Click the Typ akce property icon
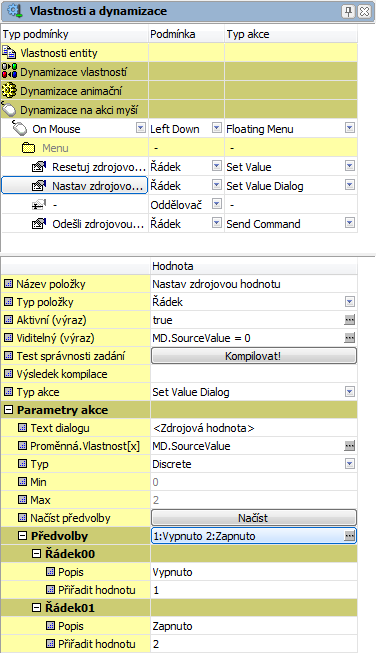Viewport: 376px width, 653px height. pyautogui.click(x=8, y=392)
